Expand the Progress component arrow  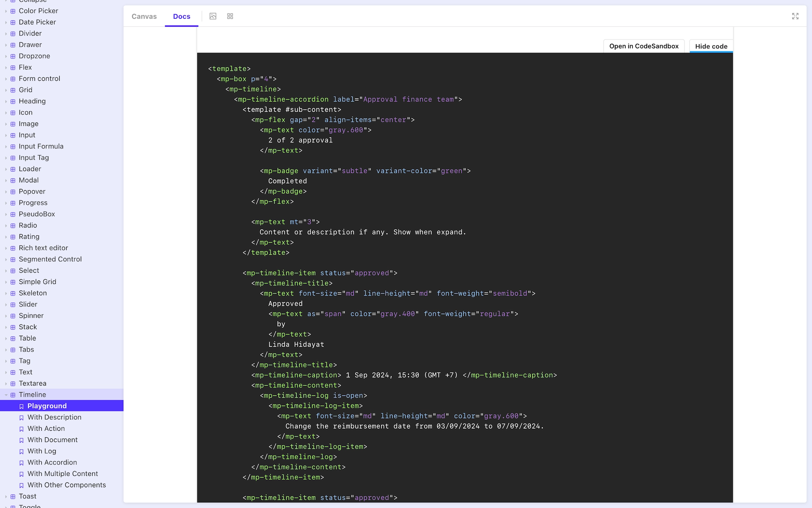click(6, 203)
